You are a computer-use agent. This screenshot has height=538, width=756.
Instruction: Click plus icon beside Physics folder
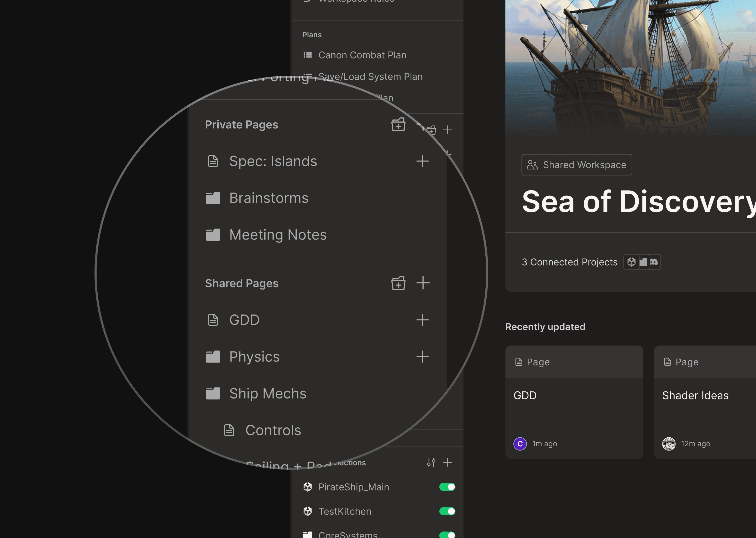[422, 357]
